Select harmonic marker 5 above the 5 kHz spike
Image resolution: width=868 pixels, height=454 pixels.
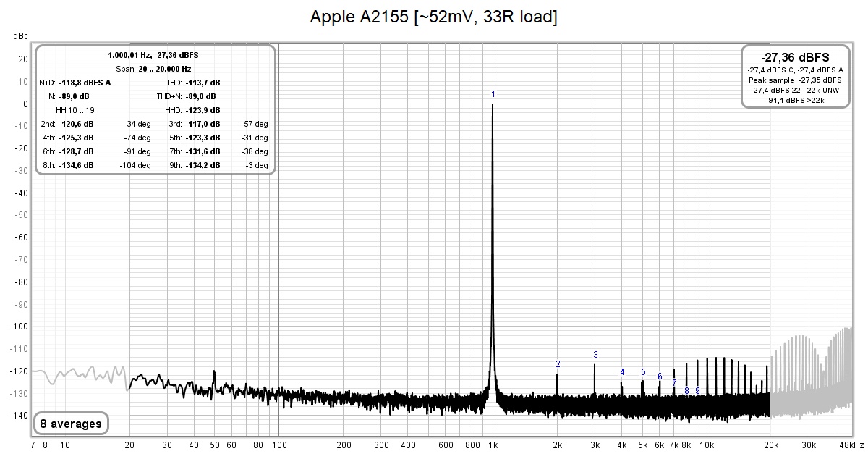pyautogui.click(x=643, y=372)
